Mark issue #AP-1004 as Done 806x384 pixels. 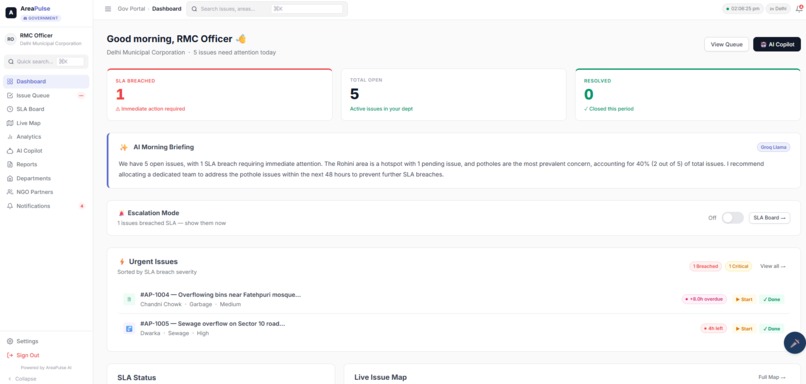[772, 299]
